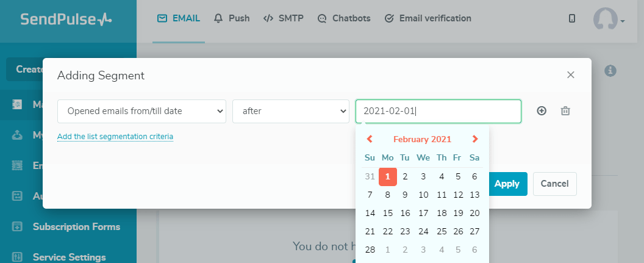
Task: Close the Adding Segment dialog
Action: (x=571, y=75)
